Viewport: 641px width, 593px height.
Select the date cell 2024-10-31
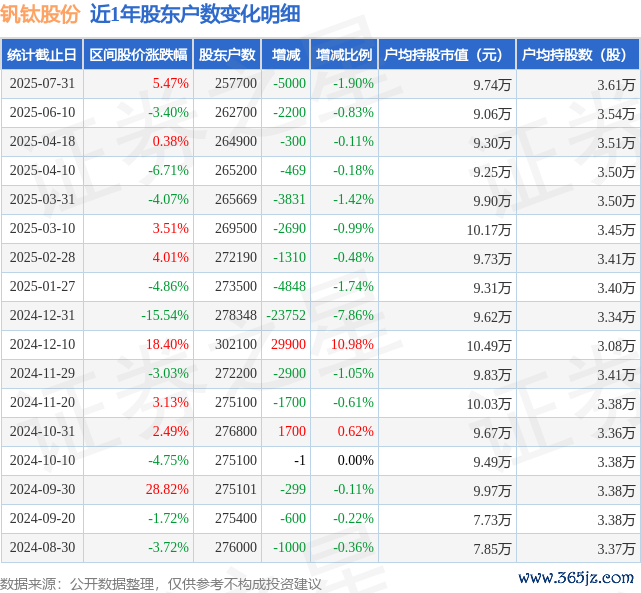click(x=43, y=432)
